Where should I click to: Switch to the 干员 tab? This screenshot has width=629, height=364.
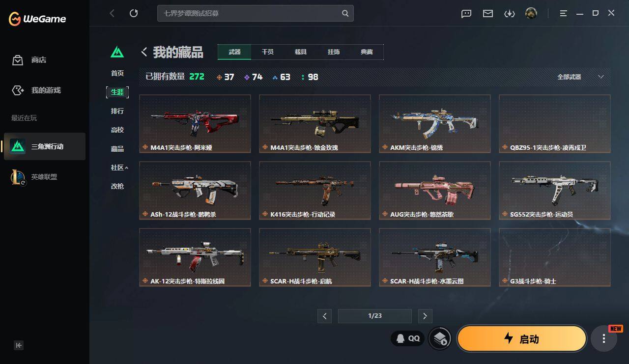click(267, 52)
